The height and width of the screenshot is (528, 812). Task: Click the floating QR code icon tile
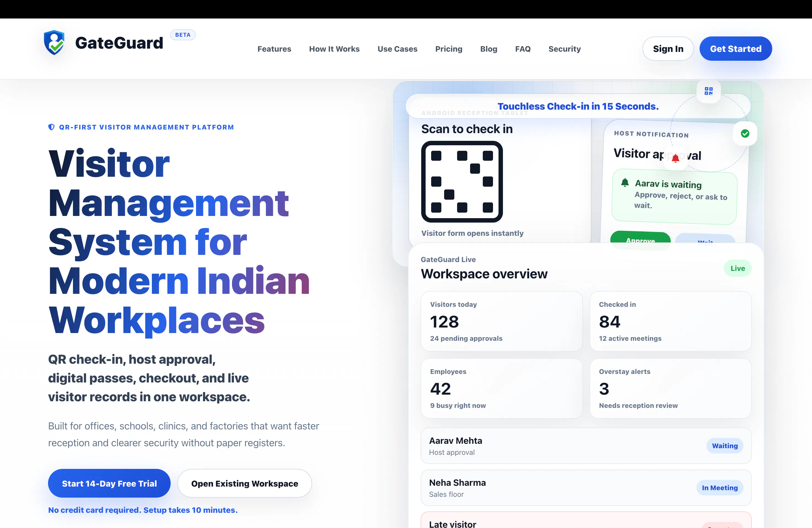tap(709, 91)
